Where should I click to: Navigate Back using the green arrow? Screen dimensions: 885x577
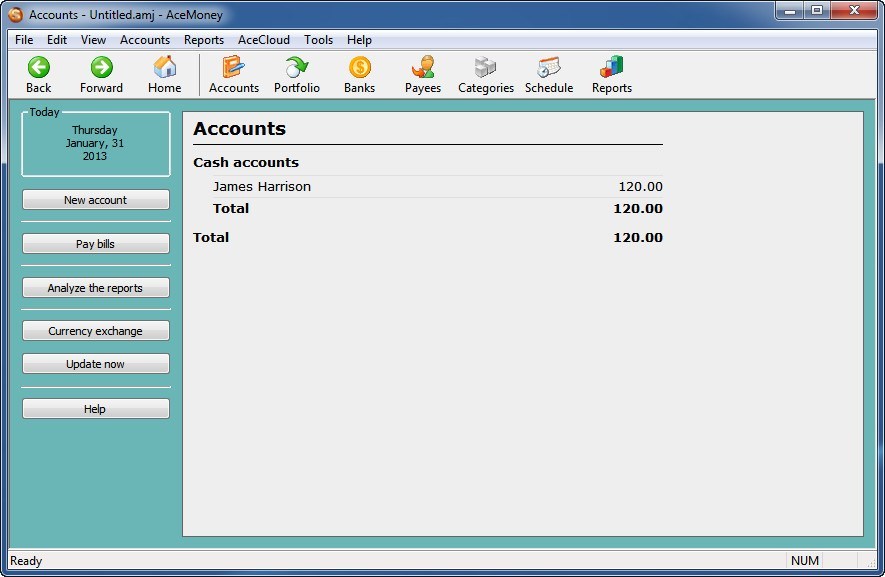[38, 74]
